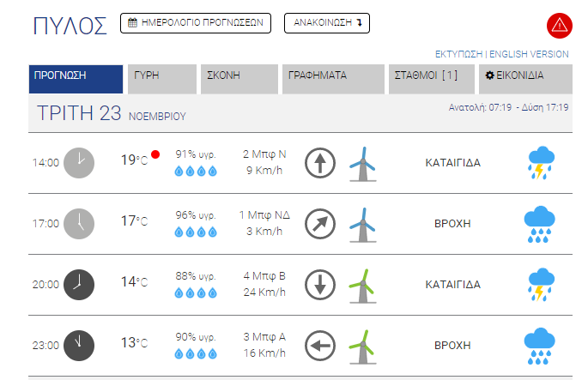Switch to the ΣΚΟΝΗ tab
This screenshot has width=588, height=380.
pos(239,79)
